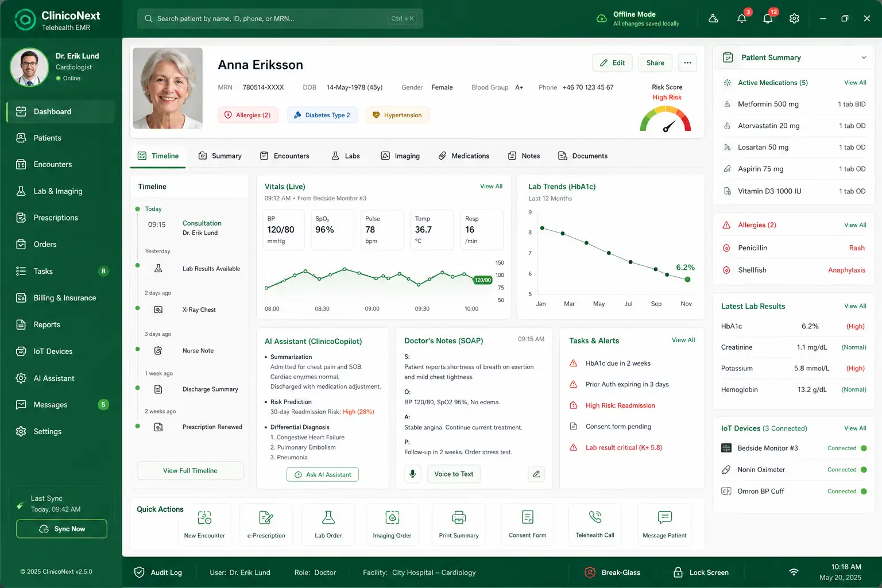Screen dimensions: 882x588
Task: Switch to the Encounters tab
Action: tap(285, 156)
